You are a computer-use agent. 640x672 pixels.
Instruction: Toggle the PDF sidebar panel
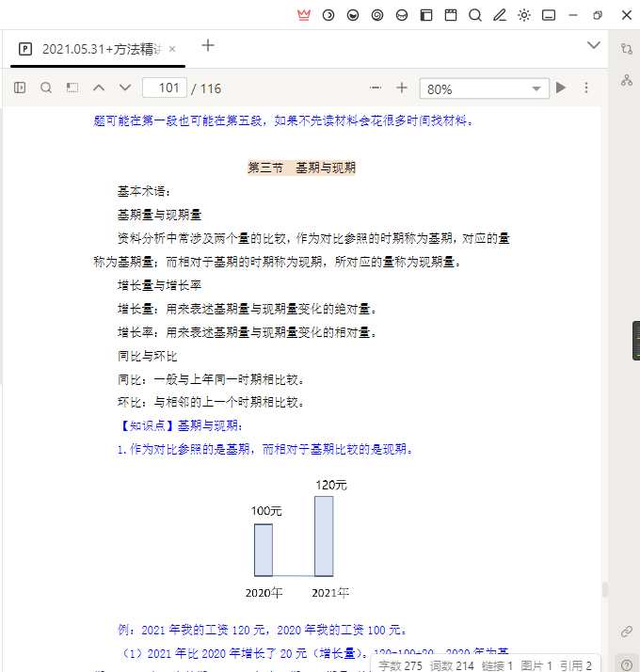[20, 88]
